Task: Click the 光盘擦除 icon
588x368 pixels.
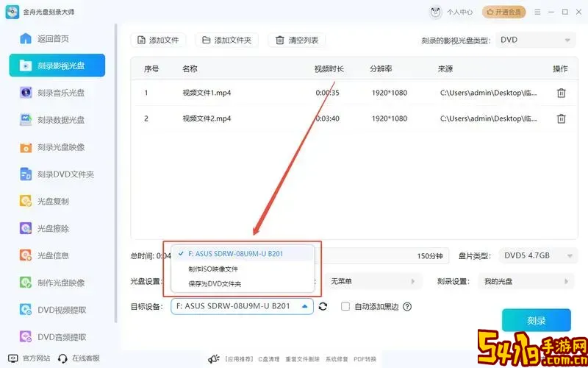Action: coord(26,228)
